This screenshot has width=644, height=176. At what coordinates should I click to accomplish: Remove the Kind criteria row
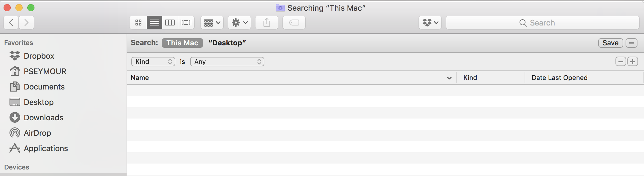tap(621, 62)
